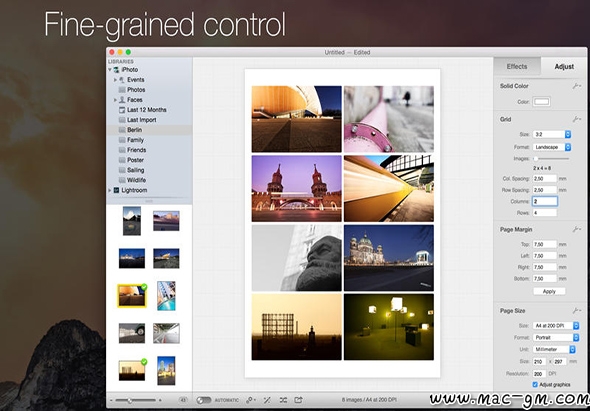The width and height of the screenshot is (590, 411).
Task: Click the Columns input field
Action: pos(544,201)
